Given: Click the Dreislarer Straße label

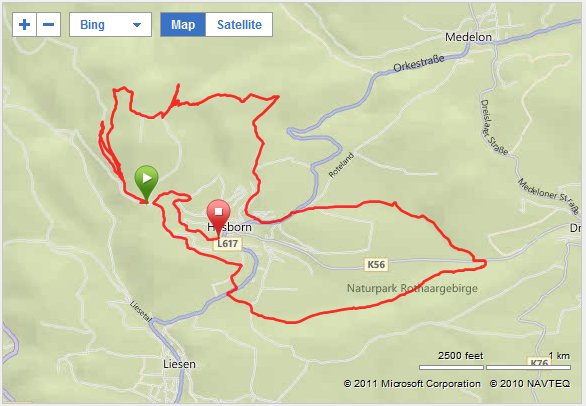Looking at the screenshot, I should tap(494, 127).
